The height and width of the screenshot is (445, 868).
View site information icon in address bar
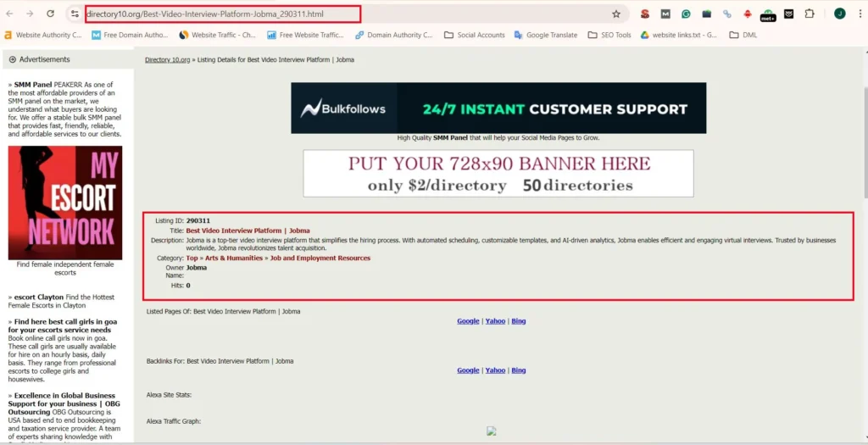pyautogui.click(x=75, y=14)
